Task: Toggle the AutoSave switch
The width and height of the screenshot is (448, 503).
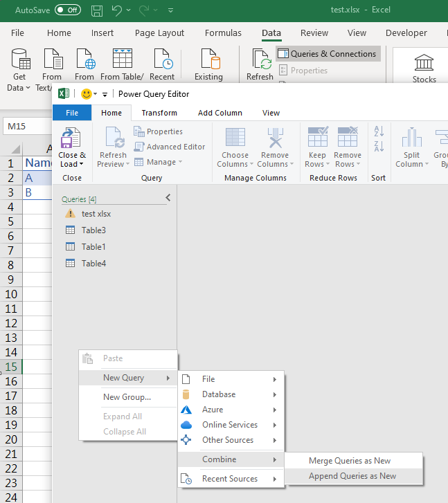Action: coord(67,10)
